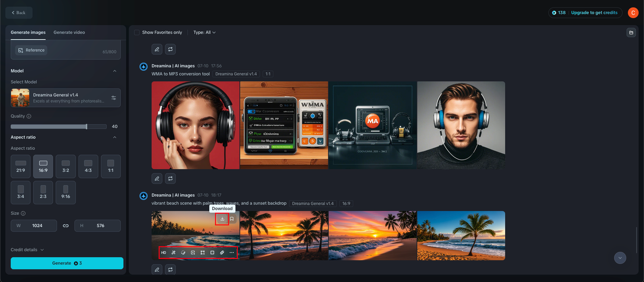Collapse the Model section
Image resolution: width=644 pixels, height=282 pixels.
tap(114, 71)
